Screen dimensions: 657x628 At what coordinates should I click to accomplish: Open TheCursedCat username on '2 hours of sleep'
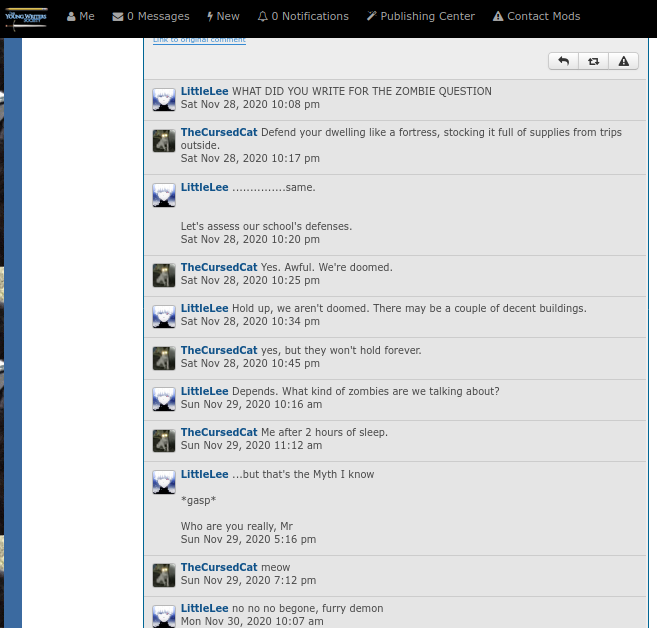tap(219, 432)
